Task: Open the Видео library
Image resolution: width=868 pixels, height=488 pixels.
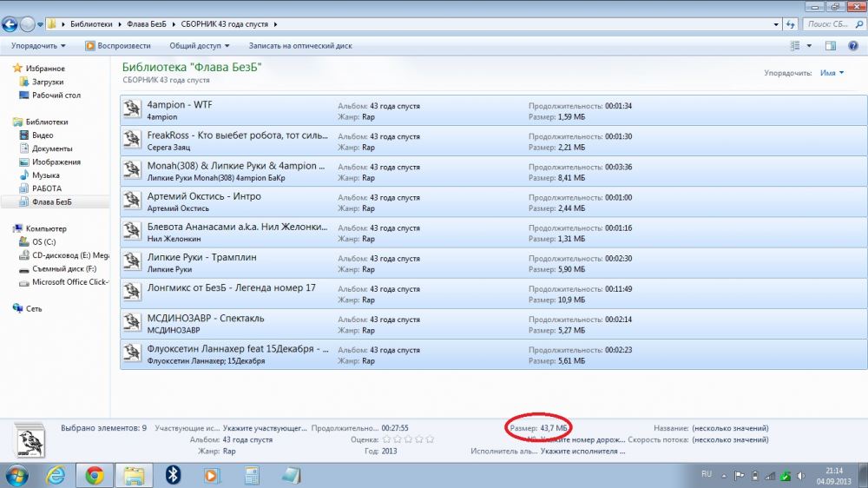Action: (x=36, y=135)
